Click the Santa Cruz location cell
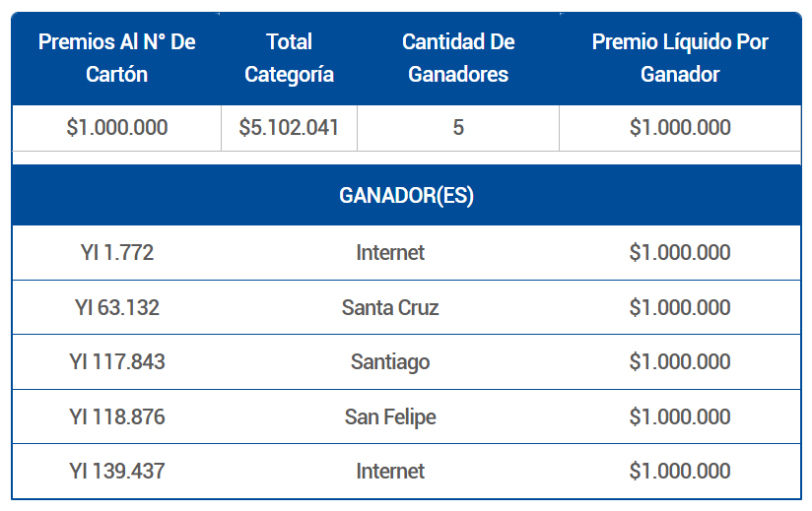The height and width of the screenshot is (511, 812). (390, 308)
